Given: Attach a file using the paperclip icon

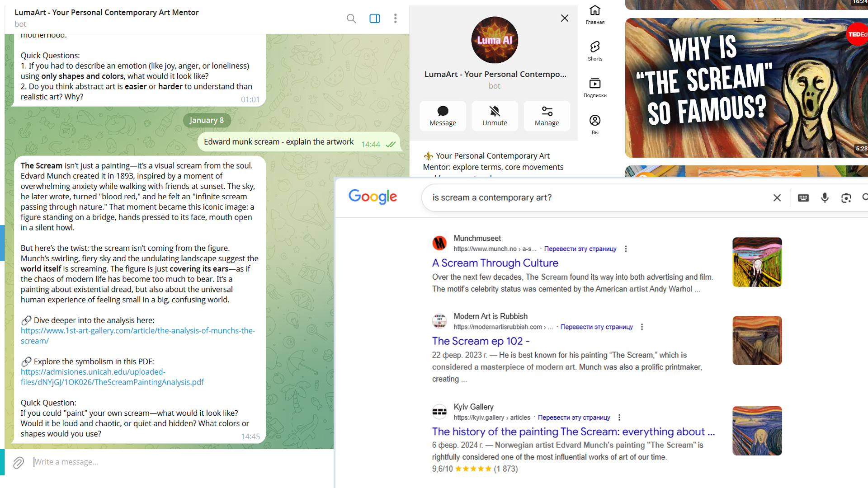Looking at the screenshot, I should click(x=18, y=462).
